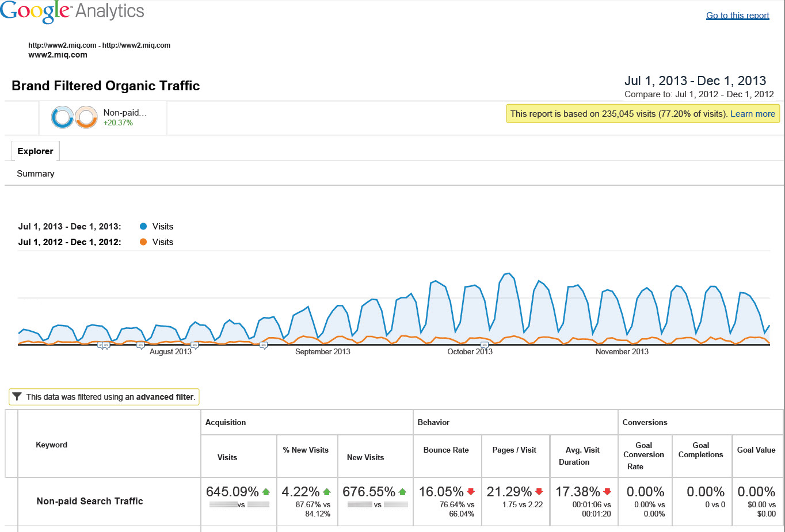785x532 pixels.
Task: Sort by the Bounce Rate column header
Action: pos(446,450)
